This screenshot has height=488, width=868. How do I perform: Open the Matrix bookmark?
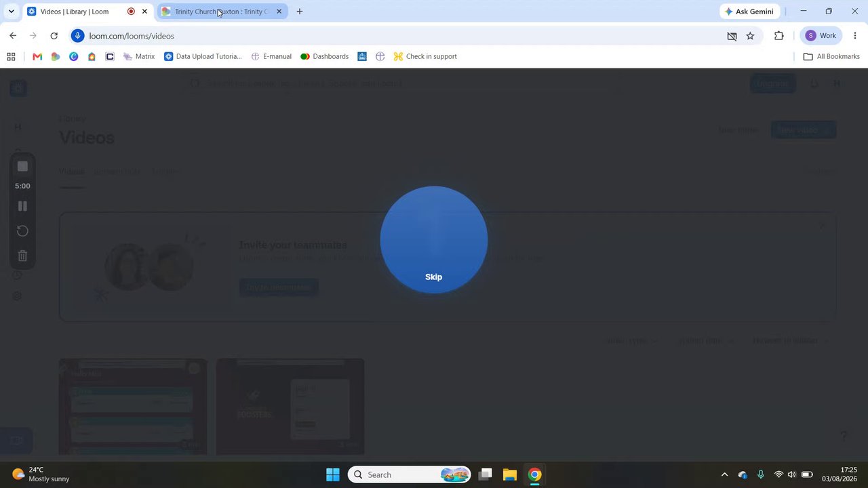point(139,56)
